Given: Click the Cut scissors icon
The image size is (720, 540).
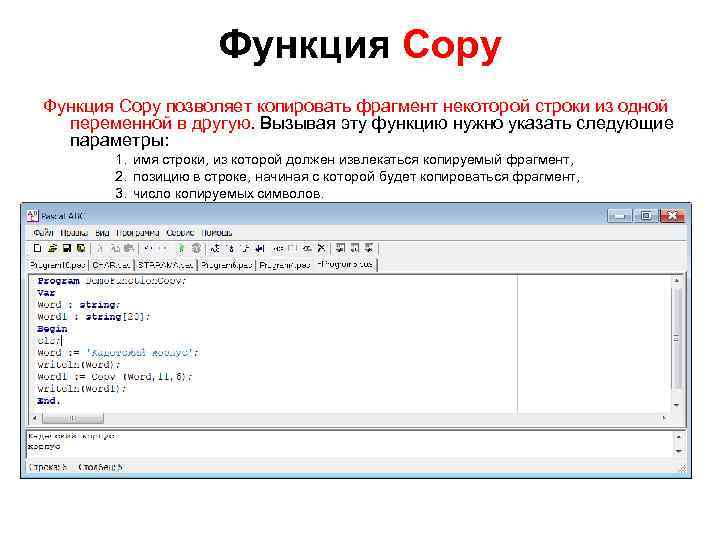Looking at the screenshot, I should pyautogui.click(x=100, y=248).
